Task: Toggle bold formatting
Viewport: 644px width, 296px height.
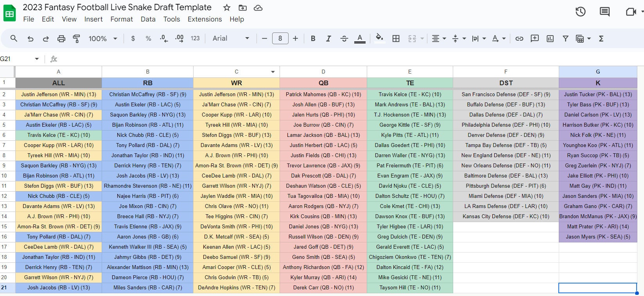Action: pos(313,38)
